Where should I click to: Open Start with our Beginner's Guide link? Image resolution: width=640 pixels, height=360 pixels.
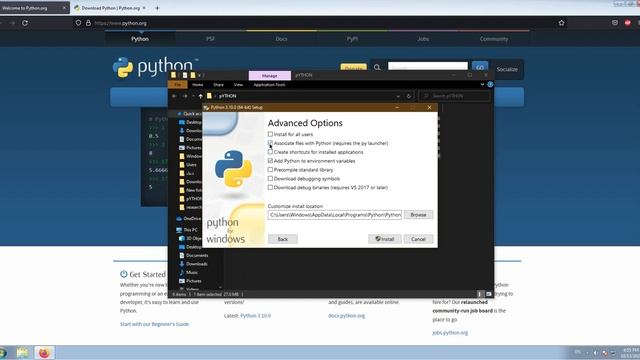[x=154, y=324]
